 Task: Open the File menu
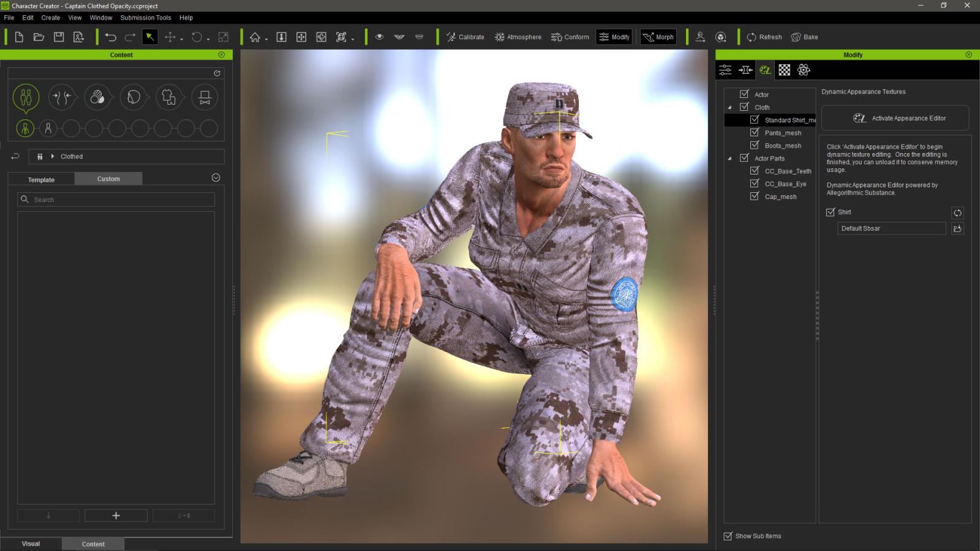(x=9, y=18)
